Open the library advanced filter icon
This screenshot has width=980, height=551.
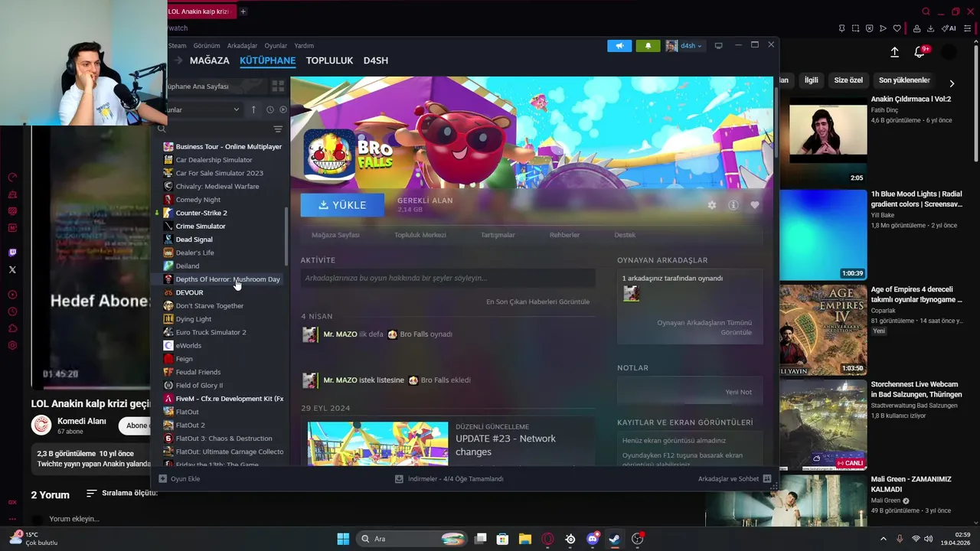(x=278, y=129)
